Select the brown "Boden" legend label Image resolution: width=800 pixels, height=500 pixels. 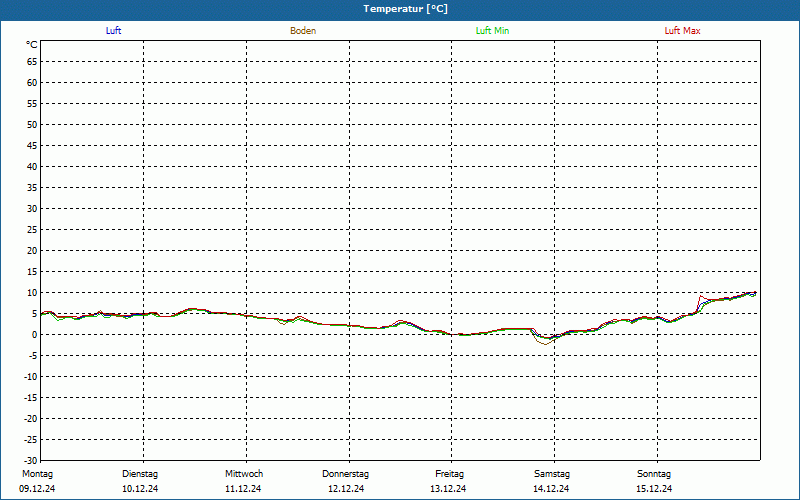303,31
